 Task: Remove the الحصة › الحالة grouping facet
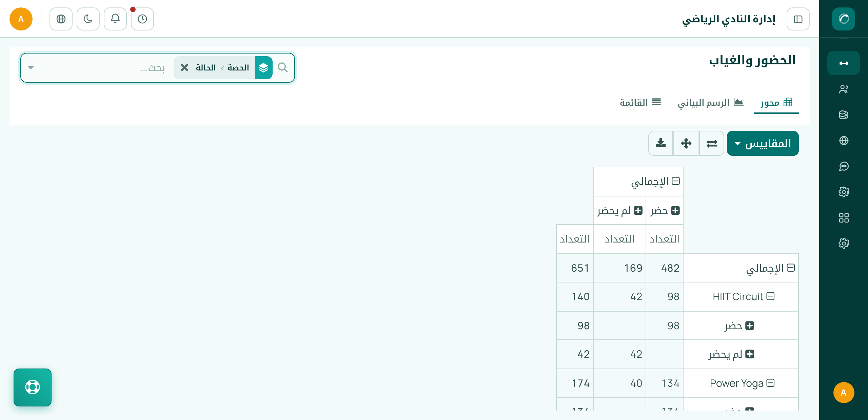point(184,68)
